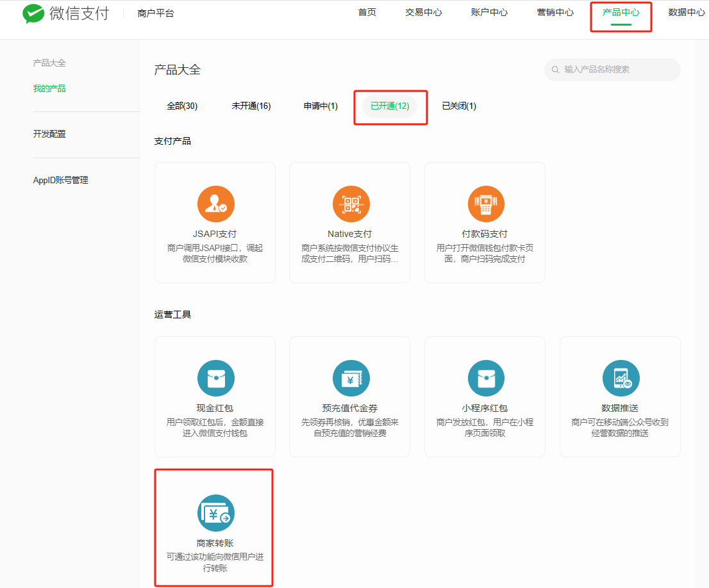
Task: Click the 现金红包 envelope icon
Action: [x=215, y=379]
